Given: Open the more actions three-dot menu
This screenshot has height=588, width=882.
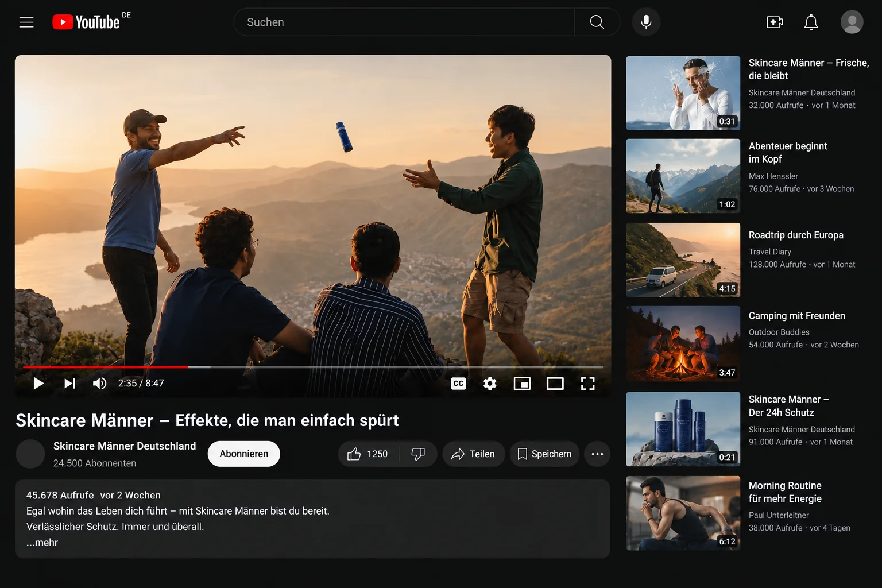Looking at the screenshot, I should click(597, 454).
